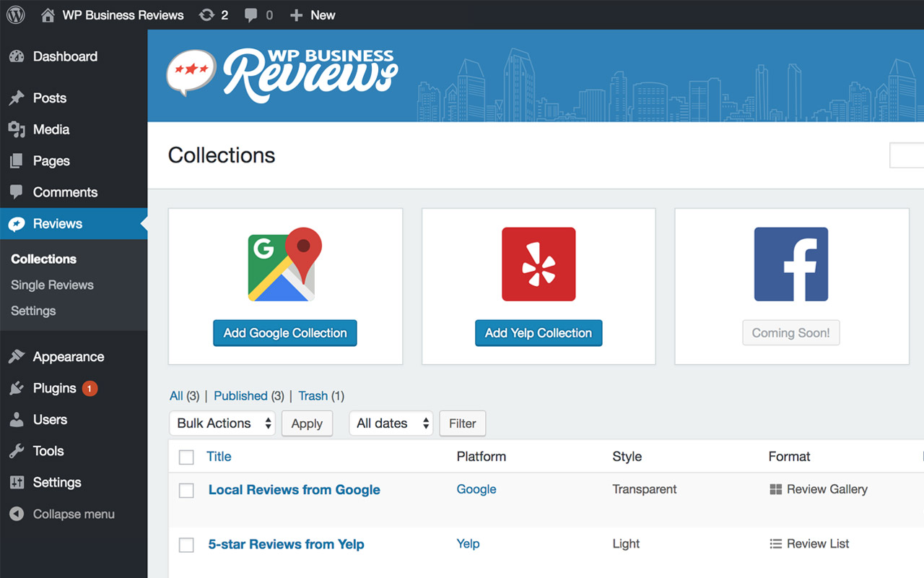Viewport: 924px width, 578px height.
Task: Click the Users person icon
Action: [17, 420]
